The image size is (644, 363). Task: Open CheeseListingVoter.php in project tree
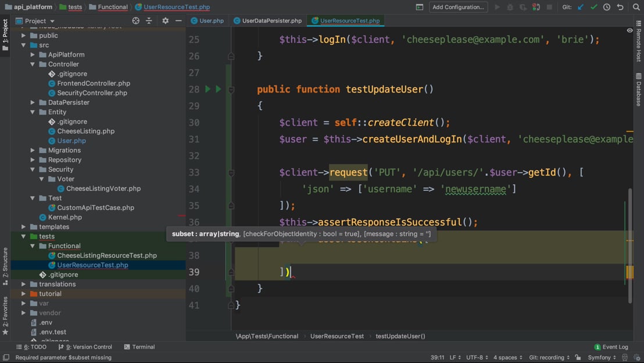(x=103, y=188)
